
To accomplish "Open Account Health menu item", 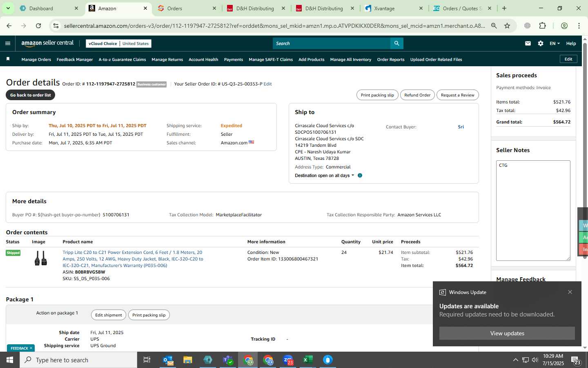I will click(203, 60).
